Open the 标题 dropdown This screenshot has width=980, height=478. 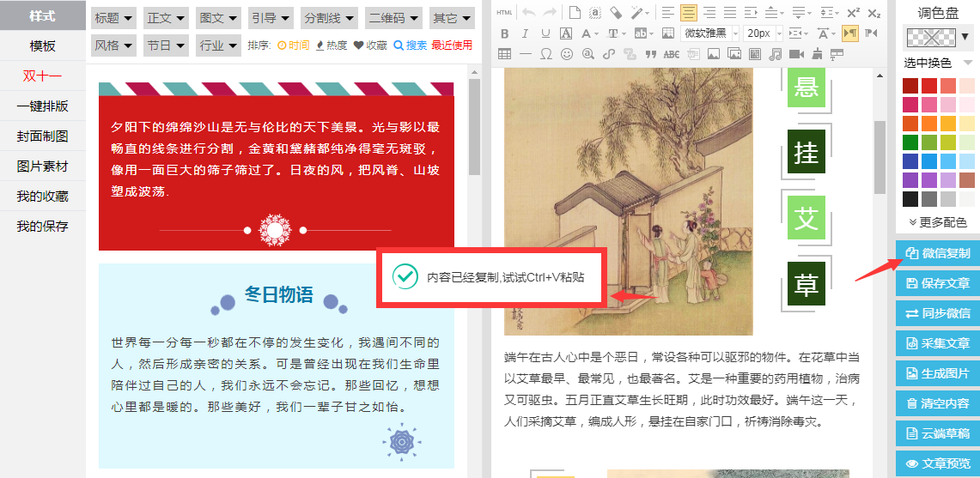coord(113,18)
